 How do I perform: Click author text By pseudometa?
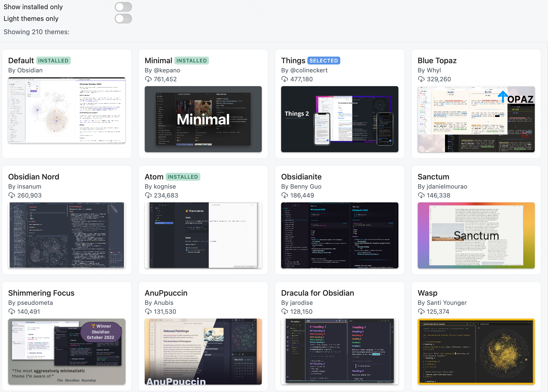point(31,303)
